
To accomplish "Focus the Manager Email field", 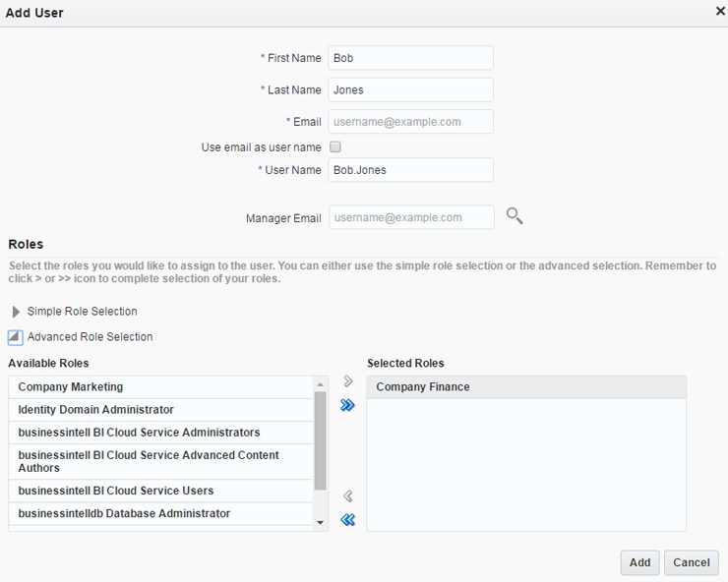I will 410,217.
